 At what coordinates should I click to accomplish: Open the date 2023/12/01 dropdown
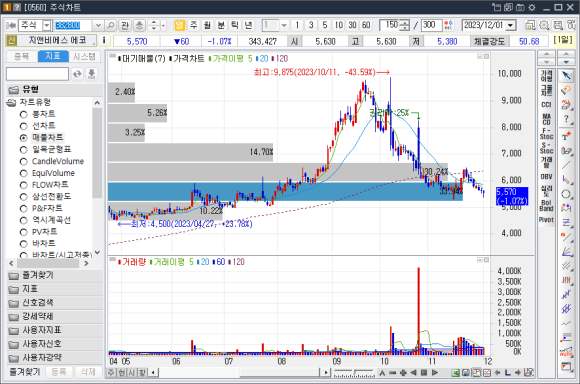[x=510, y=25]
